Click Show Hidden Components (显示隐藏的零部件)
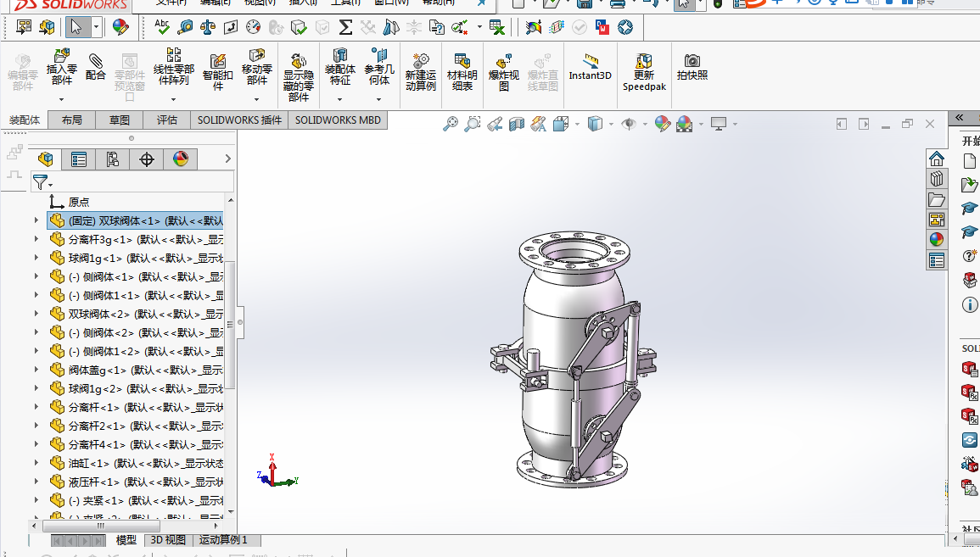 click(x=298, y=77)
